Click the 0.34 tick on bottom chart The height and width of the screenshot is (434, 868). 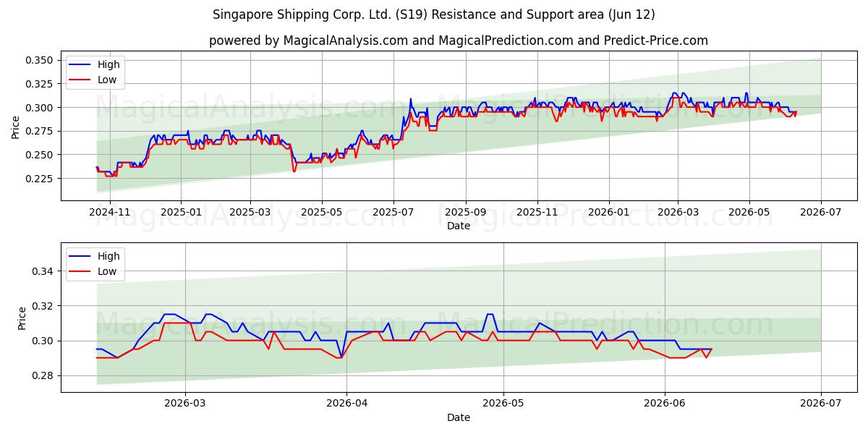pos(43,271)
